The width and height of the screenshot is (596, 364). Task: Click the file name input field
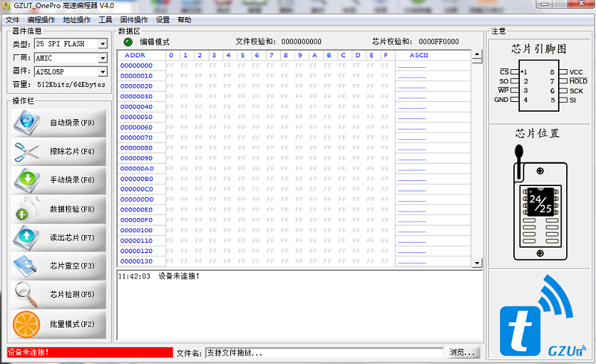tap(324, 353)
